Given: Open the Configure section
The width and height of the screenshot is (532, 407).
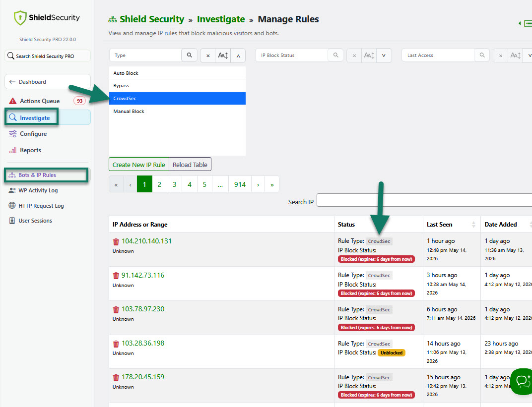Looking at the screenshot, I should [33, 134].
